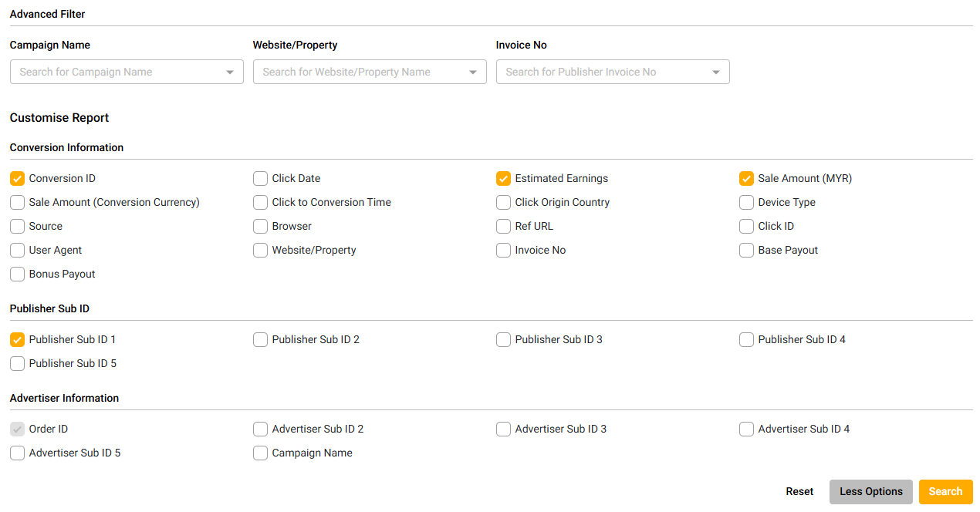Uncheck the Conversion ID checkbox
Screen dimensions: 980x512
click(x=17, y=179)
